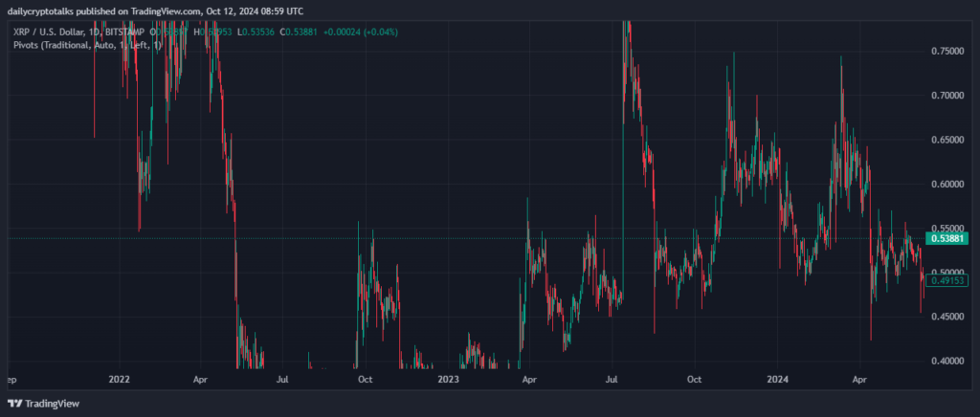The image size is (980, 417).
Task: Click the Apr label right after 2024
Action: (860, 379)
